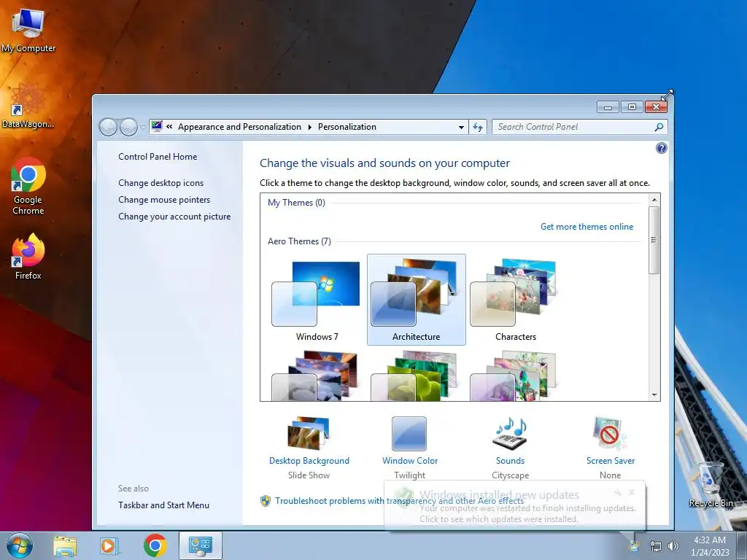Select the green theme below Architecture
The image size is (747, 560).
tap(416, 376)
